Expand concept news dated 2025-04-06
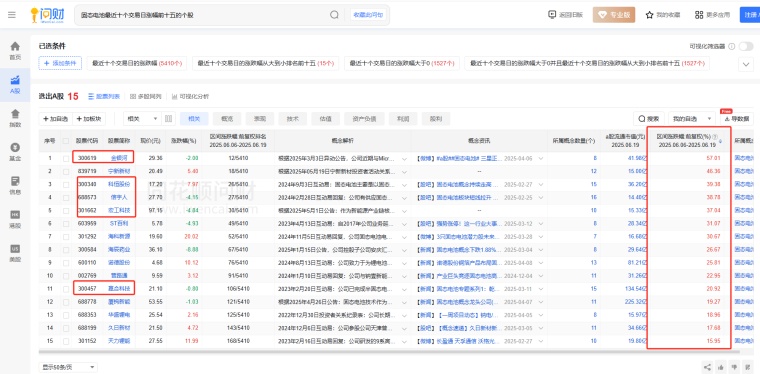The width and height of the screenshot is (760, 374). [541, 158]
